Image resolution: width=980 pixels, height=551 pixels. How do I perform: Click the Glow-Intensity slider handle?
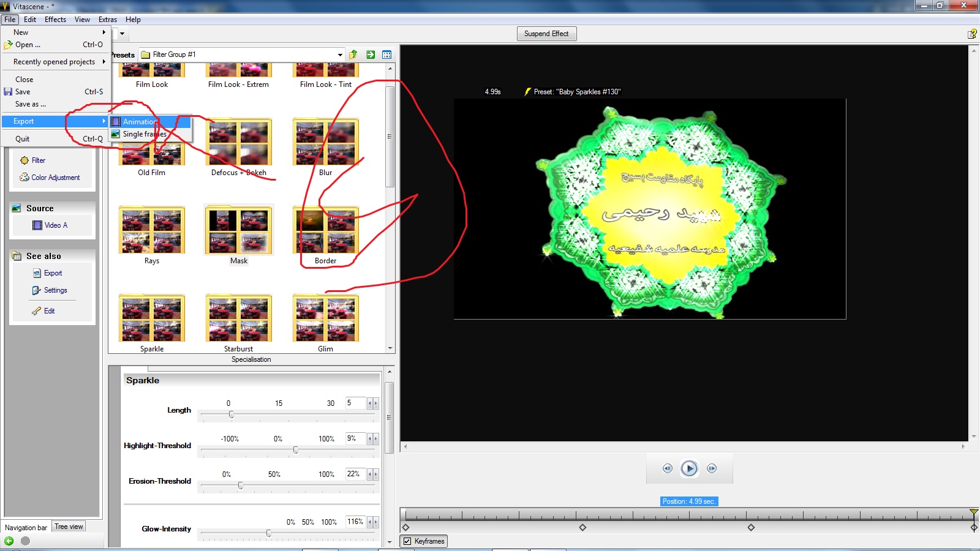pyautogui.click(x=269, y=533)
